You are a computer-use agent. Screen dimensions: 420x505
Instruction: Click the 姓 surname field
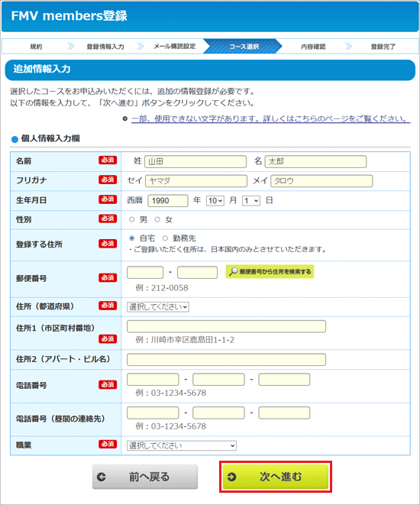click(x=195, y=162)
